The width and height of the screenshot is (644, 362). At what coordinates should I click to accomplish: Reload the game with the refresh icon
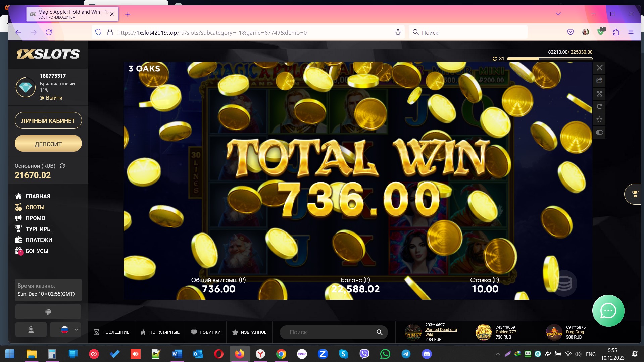tap(599, 107)
